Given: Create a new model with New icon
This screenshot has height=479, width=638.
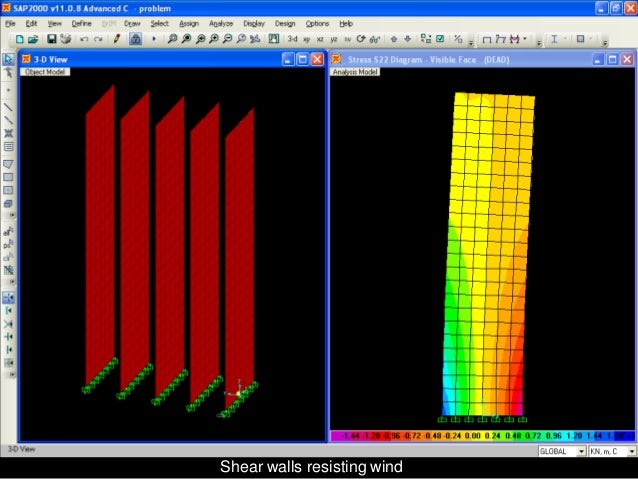Looking at the screenshot, I should [19, 39].
